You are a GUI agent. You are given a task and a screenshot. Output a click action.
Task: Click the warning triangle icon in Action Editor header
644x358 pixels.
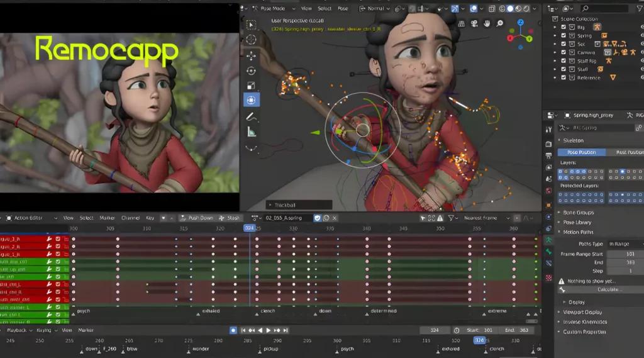pos(440,218)
